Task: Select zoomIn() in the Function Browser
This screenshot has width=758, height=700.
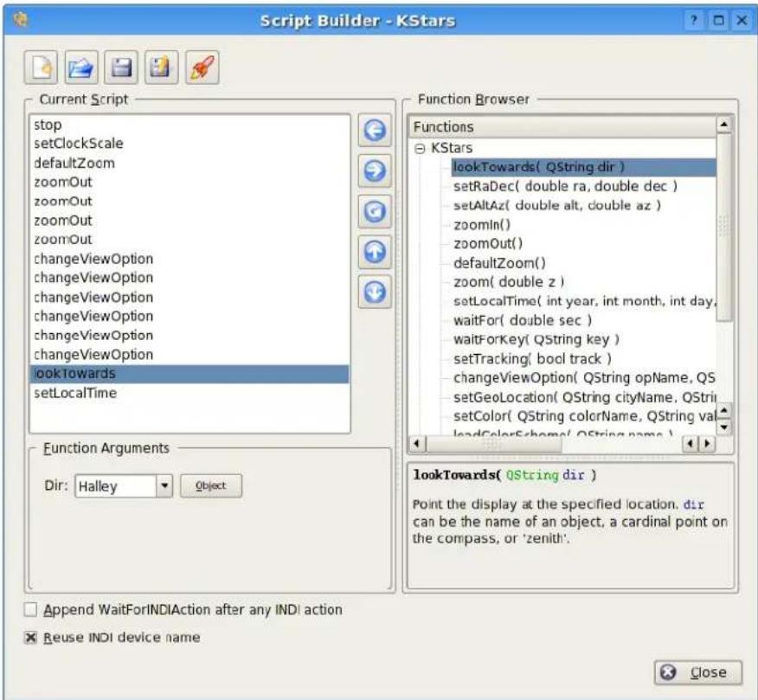Action: click(x=482, y=225)
